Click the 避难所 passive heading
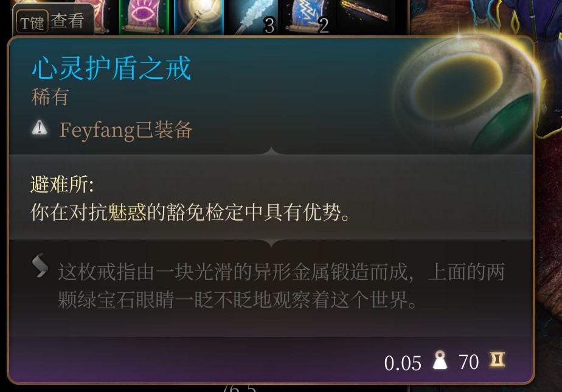 click(x=62, y=185)
